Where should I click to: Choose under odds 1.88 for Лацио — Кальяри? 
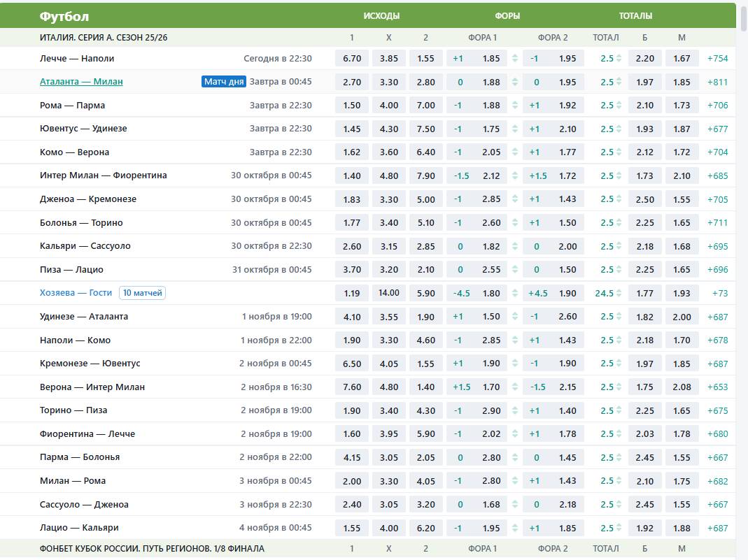(682, 528)
